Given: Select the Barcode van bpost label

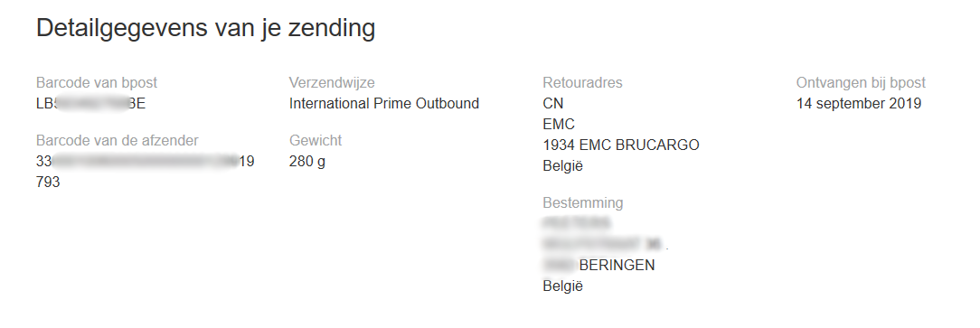Looking at the screenshot, I should click(97, 82).
